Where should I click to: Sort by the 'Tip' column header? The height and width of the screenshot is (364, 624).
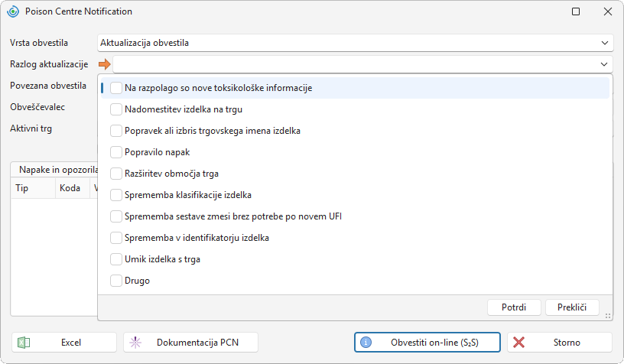(33, 188)
